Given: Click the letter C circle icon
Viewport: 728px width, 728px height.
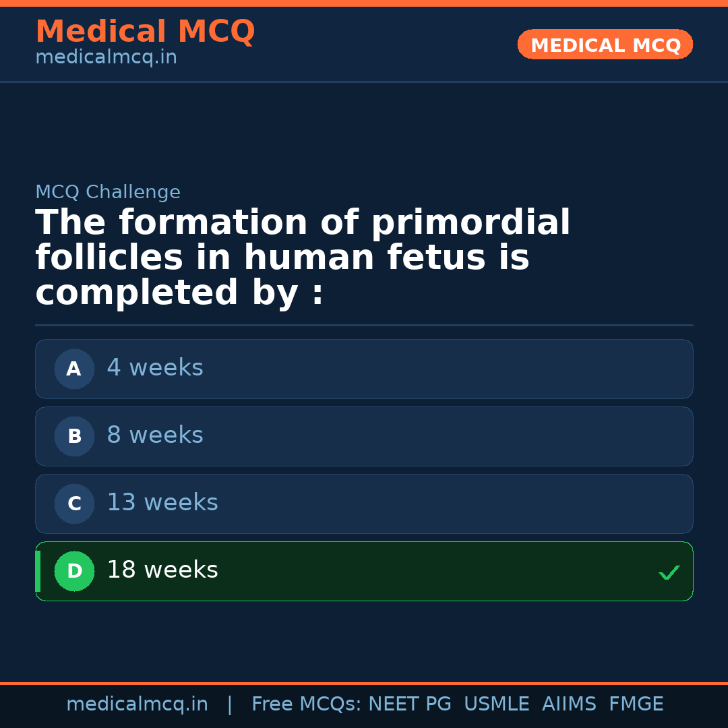Looking at the screenshot, I should click(x=74, y=504).
